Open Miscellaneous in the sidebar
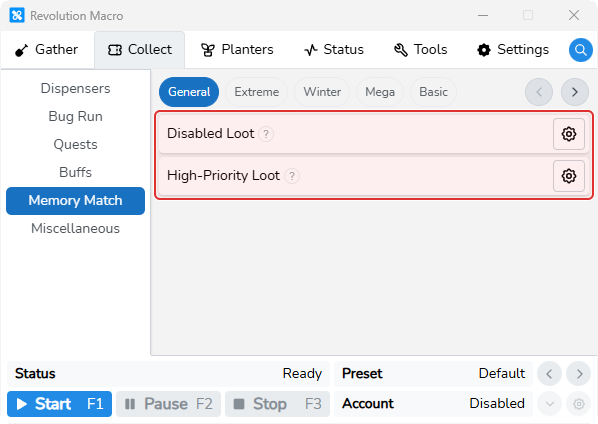598x424 pixels. click(x=76, y=228)
